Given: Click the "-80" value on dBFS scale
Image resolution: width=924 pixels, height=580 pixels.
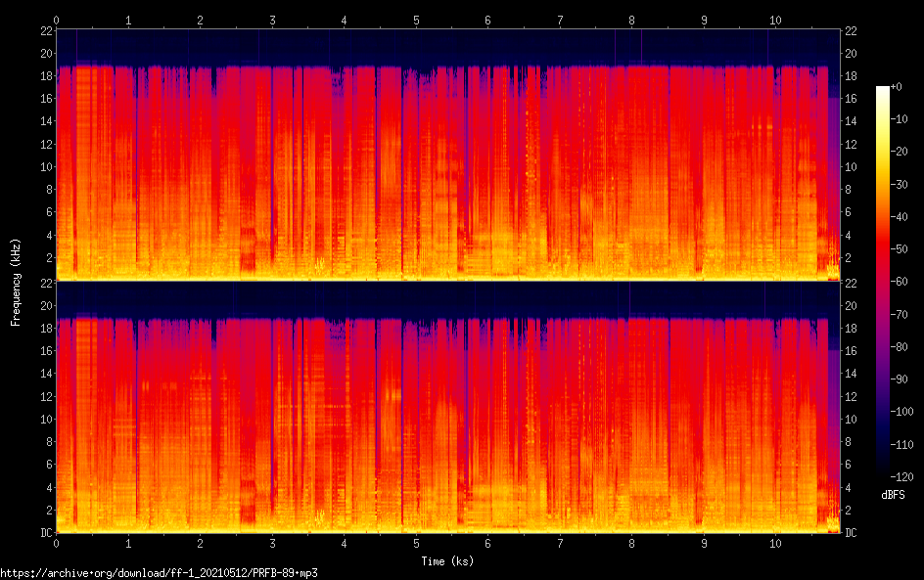Looking at the screenshot, I should tap(899, 347).
